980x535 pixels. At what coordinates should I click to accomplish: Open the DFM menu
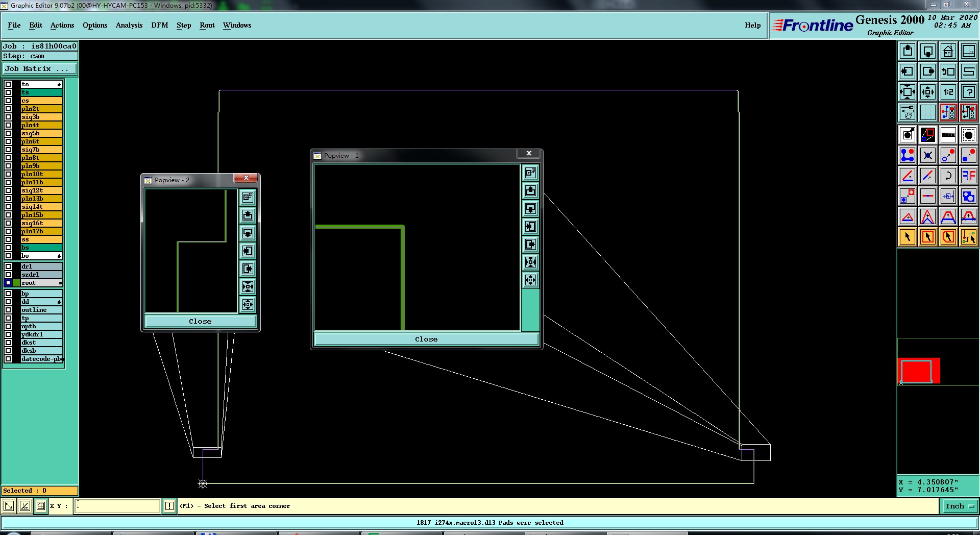point(160,25)
